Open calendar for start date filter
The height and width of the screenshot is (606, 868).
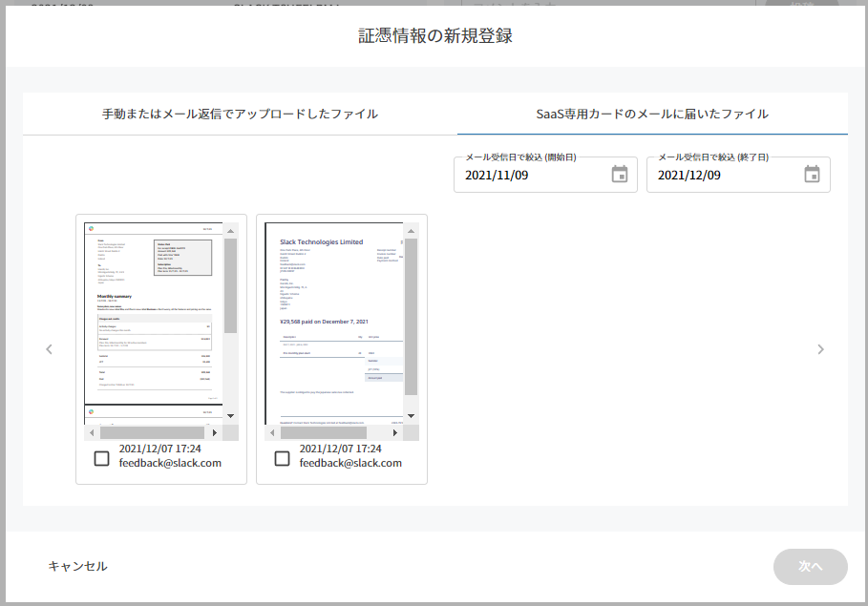[x=620, y=175]
